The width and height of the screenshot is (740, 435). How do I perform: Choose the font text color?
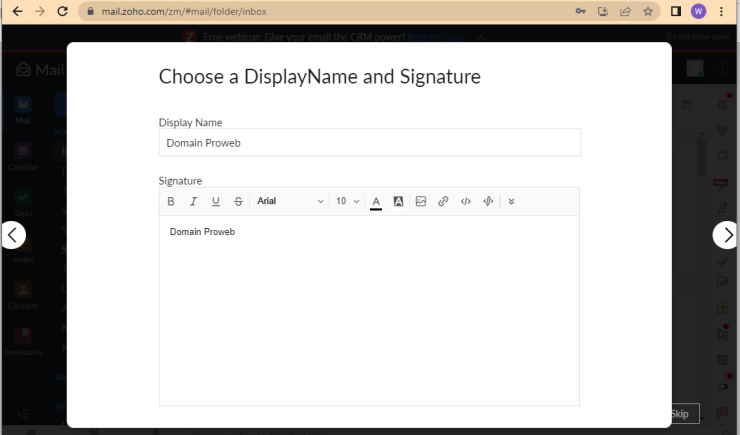click(376, 202)
